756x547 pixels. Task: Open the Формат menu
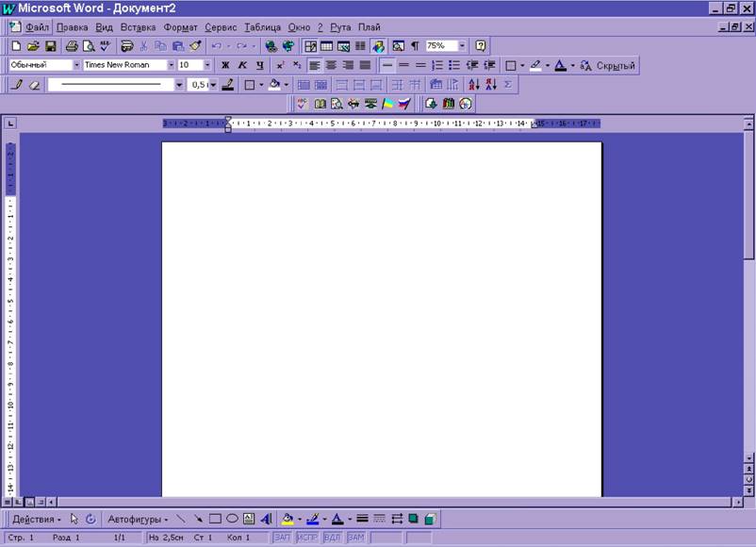[x=180, y=27]
